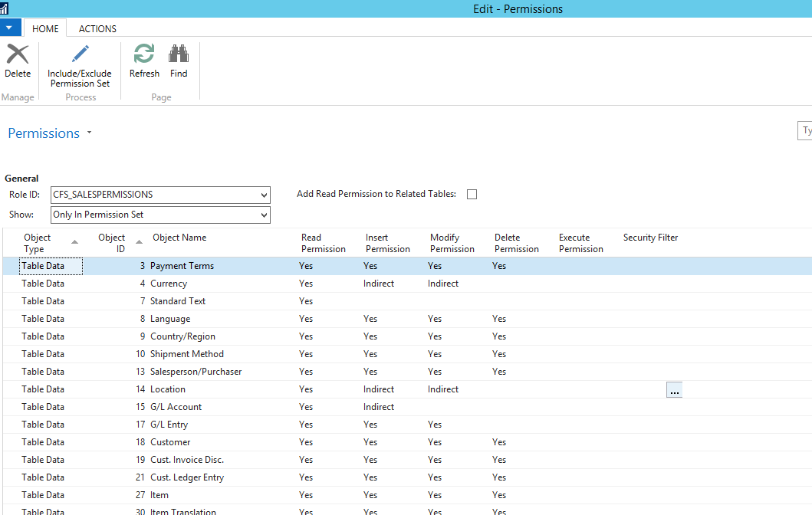This screenshot has height=515, width=812.
Task: Click the Security Filter column header
Action: 650,238
